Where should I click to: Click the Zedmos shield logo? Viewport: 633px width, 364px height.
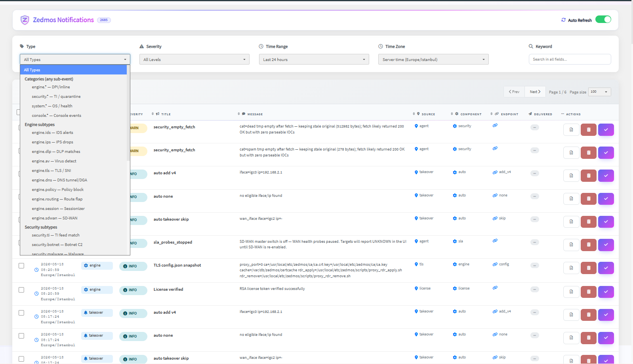[25, 20]
